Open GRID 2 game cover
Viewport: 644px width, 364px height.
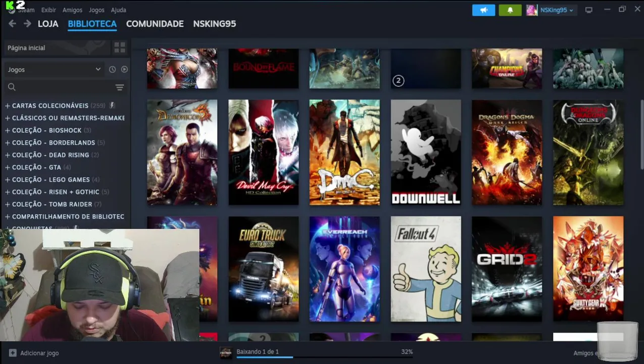(507, 269)
